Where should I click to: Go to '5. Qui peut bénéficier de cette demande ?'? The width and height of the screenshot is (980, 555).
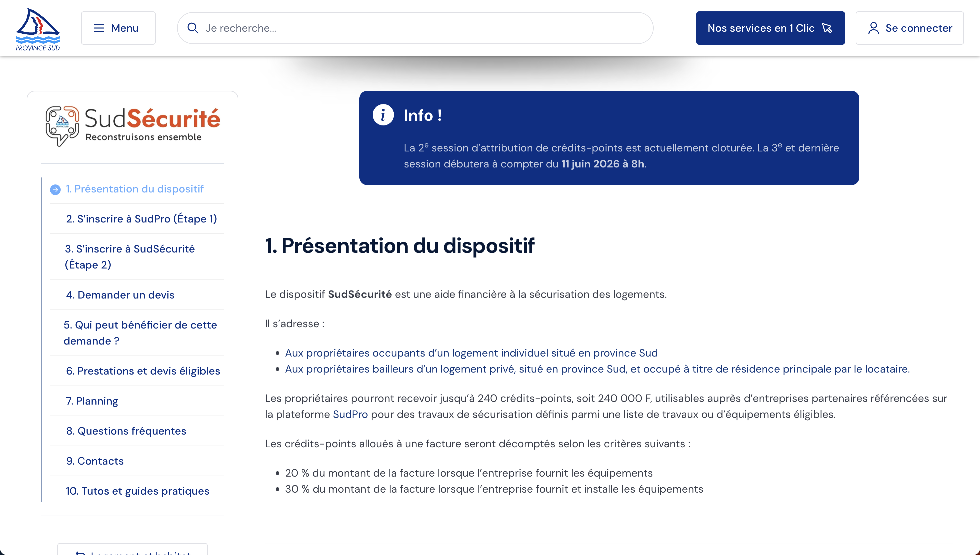point(140,333)
